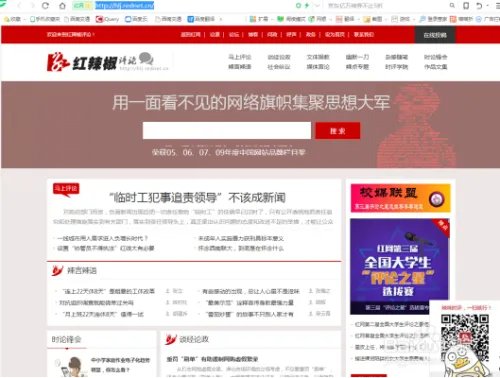Open the dropdown arrow beside the lightning icon
This screenshot has width=500, height=378.
point(317,5)
